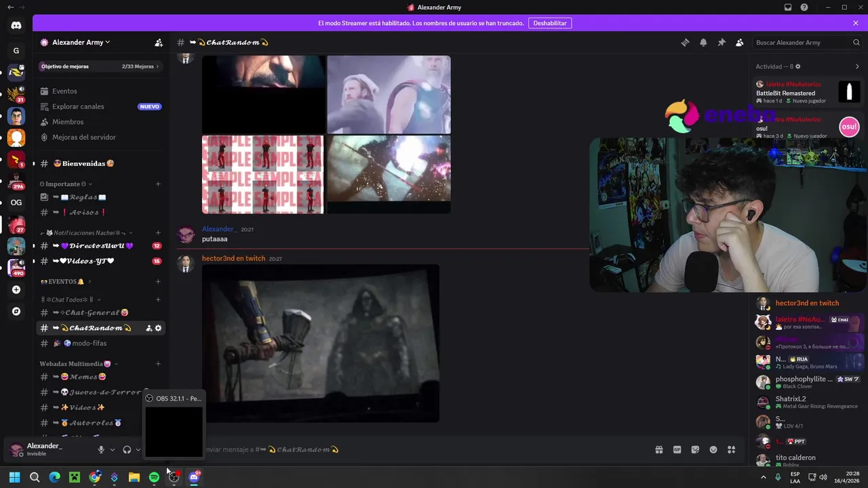Image resolution: width=868 pixels, height=488 pixels.
Task: Collapse the Chat Todos category
Action: (71, 300)
